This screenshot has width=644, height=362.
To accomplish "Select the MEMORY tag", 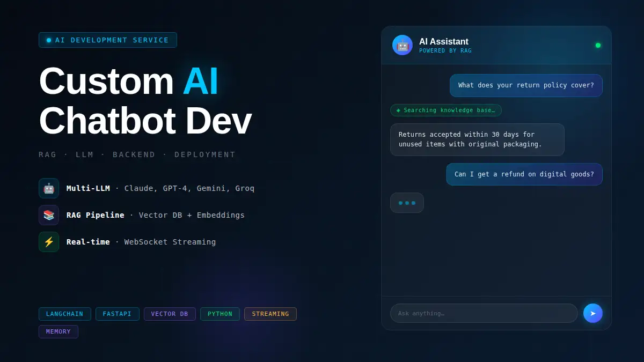I will (58, 332).
